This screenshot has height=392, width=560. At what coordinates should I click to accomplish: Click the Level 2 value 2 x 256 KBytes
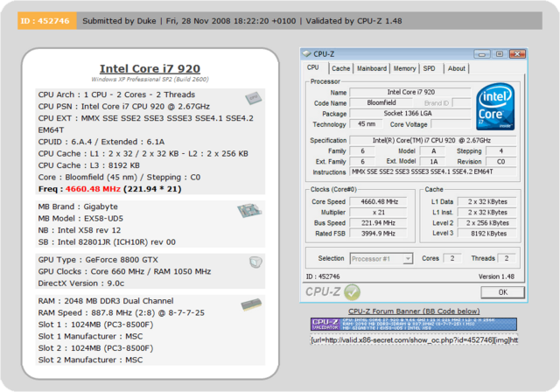click(487, 223)
